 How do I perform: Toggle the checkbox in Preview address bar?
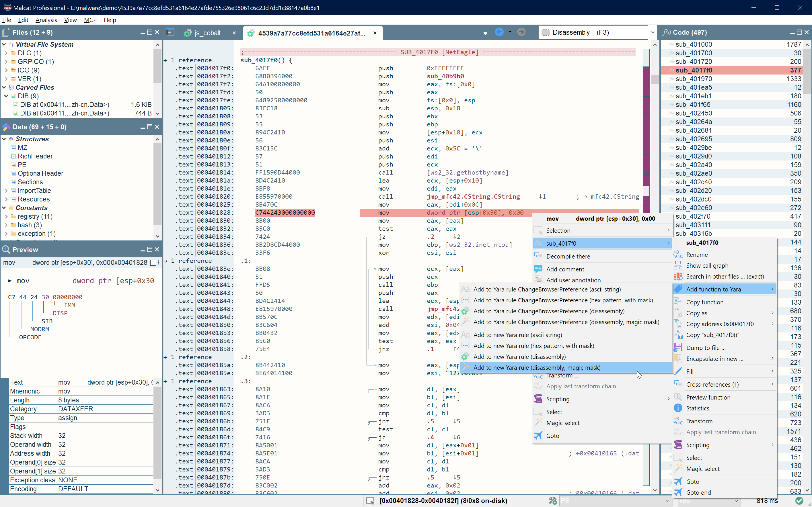coord(153,263)
